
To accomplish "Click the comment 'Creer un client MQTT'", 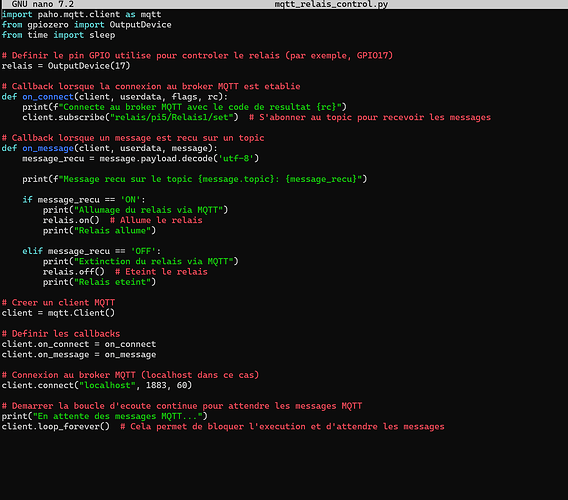I will 58,303.
